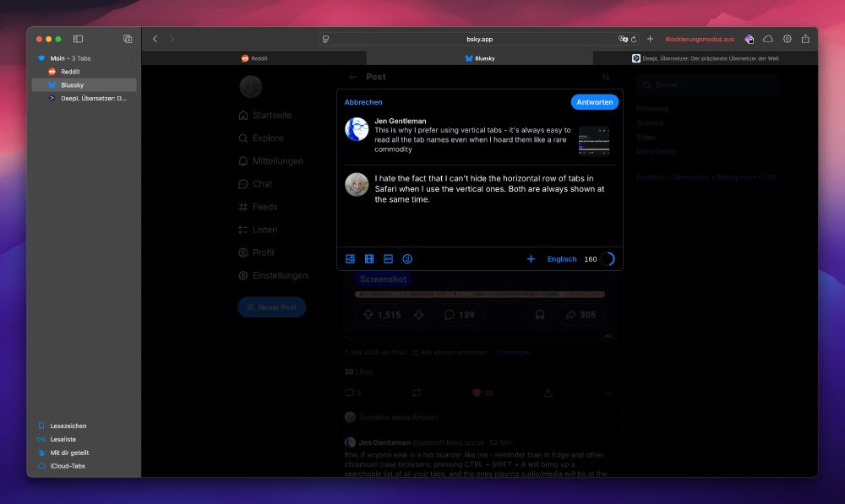Open Explore in Bluesky navigation
This screenshot has height=504, width=845.
[x=261, y=138]
